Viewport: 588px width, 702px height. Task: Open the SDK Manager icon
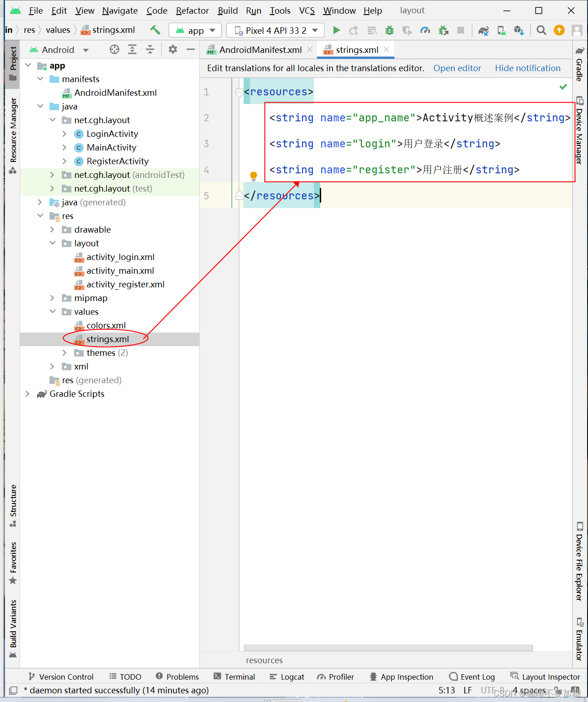coord(519,30)
